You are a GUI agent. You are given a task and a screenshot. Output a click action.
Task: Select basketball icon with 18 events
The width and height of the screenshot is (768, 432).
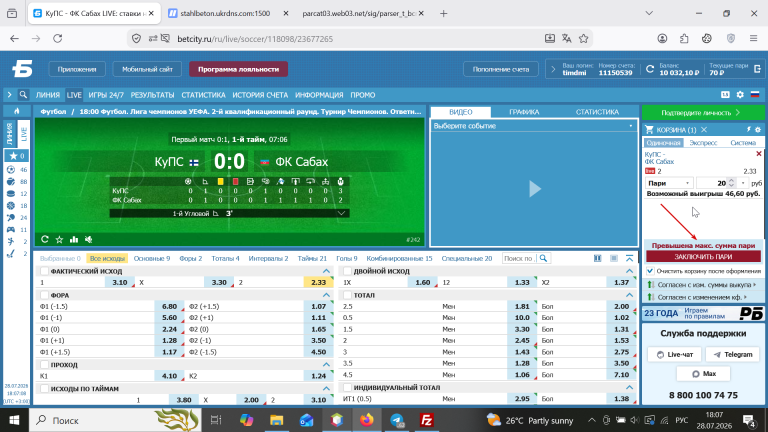pyautogui.click(x=11, y=206)
